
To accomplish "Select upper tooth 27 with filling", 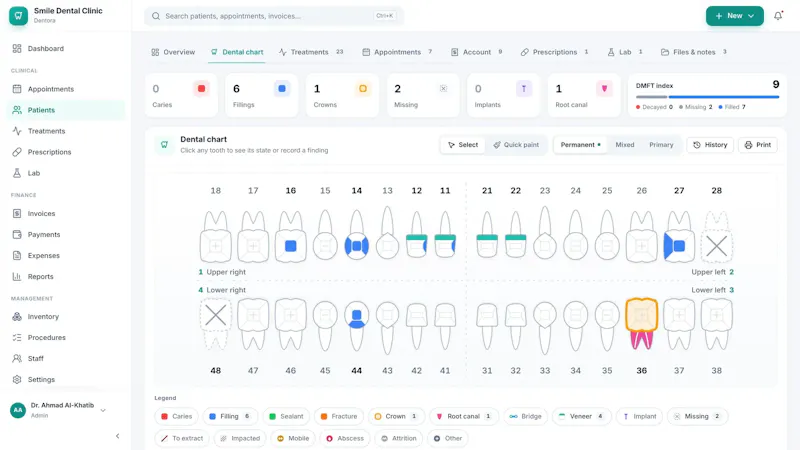I will (x=679, y=236).
